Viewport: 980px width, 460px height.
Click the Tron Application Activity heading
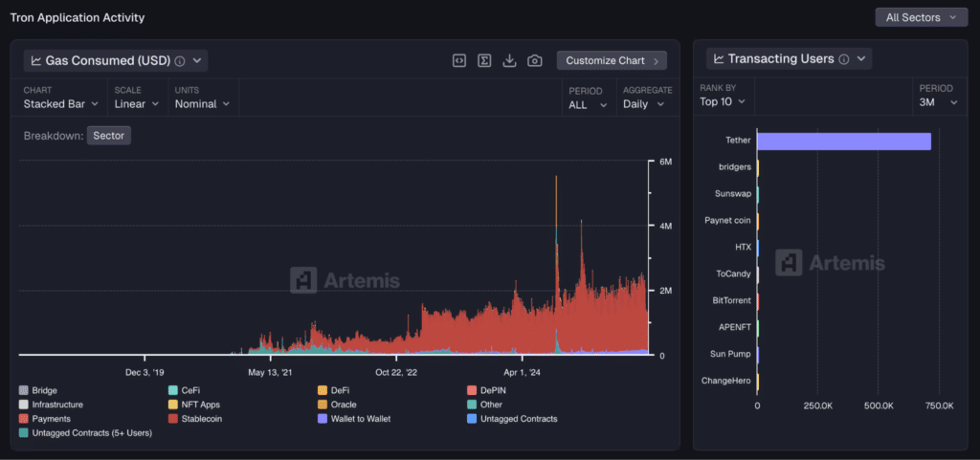tap(78, 17)
